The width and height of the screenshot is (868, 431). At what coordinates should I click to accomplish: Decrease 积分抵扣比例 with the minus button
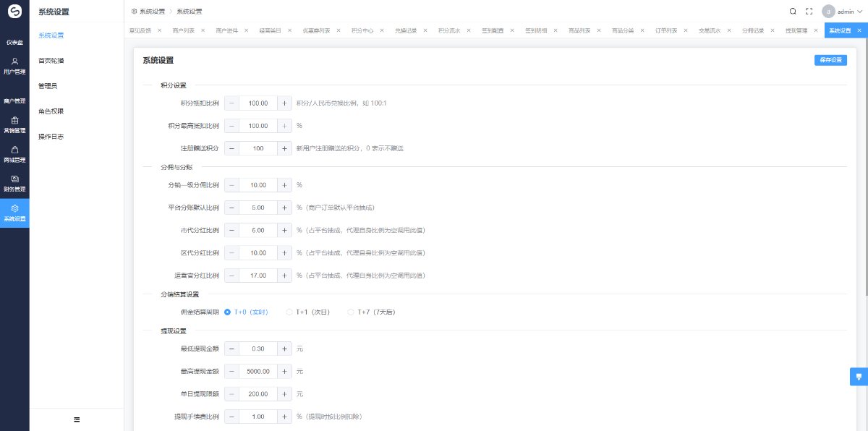click(x=231, y=103)
